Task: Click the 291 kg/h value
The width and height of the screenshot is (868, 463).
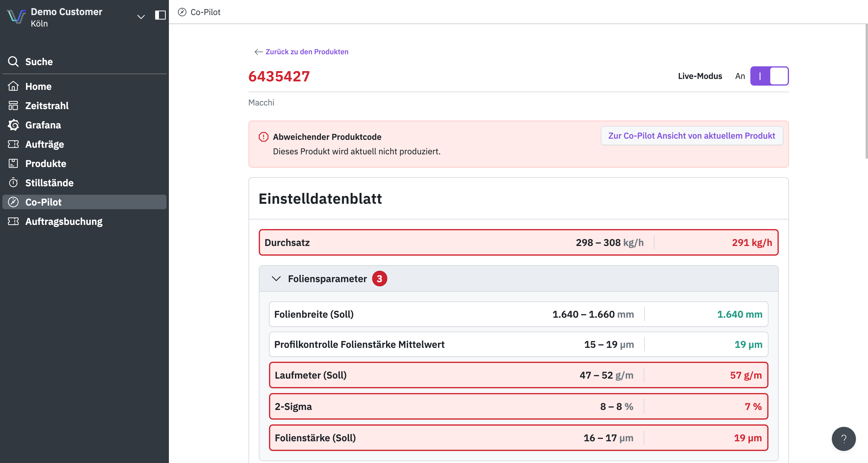Action: (x=752, y=242)
